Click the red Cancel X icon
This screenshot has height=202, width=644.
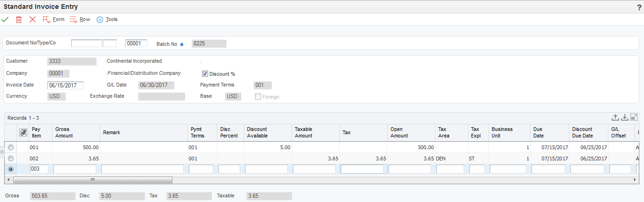tap(32, 20)
